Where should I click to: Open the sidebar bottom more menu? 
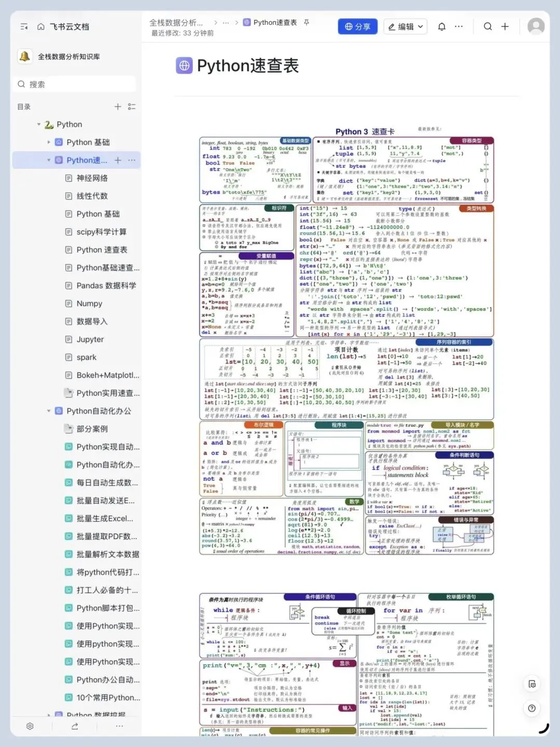(x=119, y=726)
